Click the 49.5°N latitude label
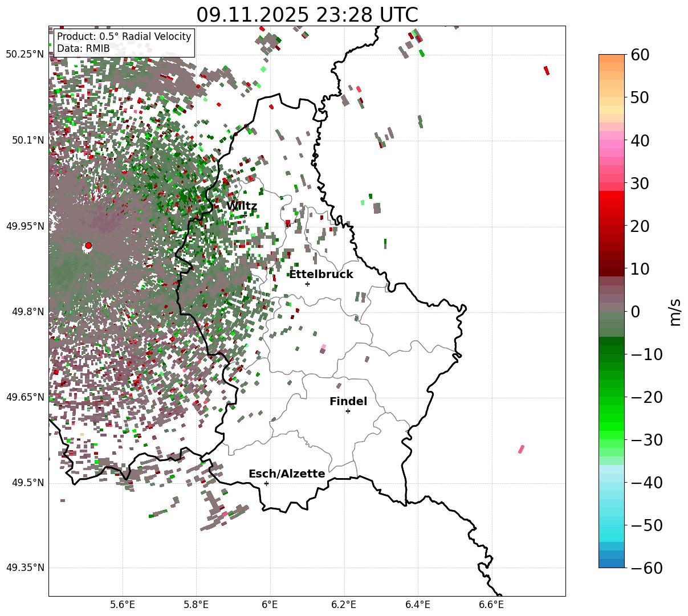Image resolution: width=688 pixels, height=616 pixels. tap(27, 483)
